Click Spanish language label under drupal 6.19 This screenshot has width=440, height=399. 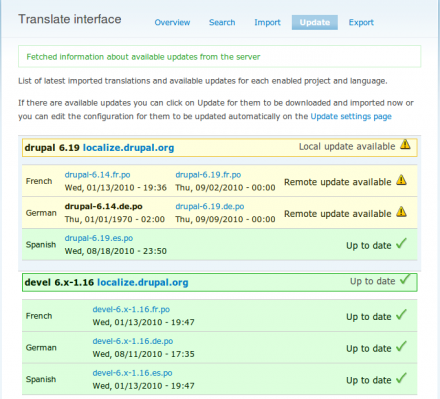[41, 245]
